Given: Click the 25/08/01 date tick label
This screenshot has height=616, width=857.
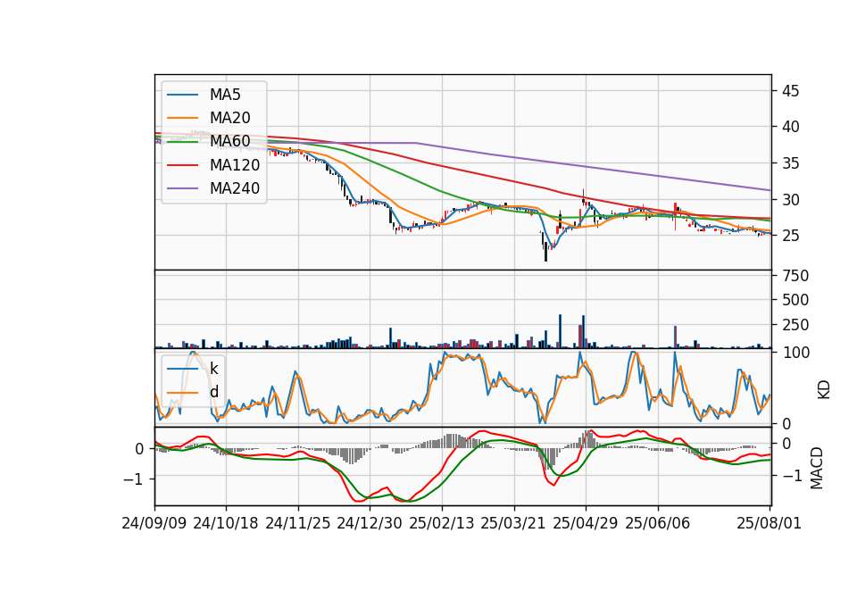Looking at the screenshot, I should pos(769,523).
